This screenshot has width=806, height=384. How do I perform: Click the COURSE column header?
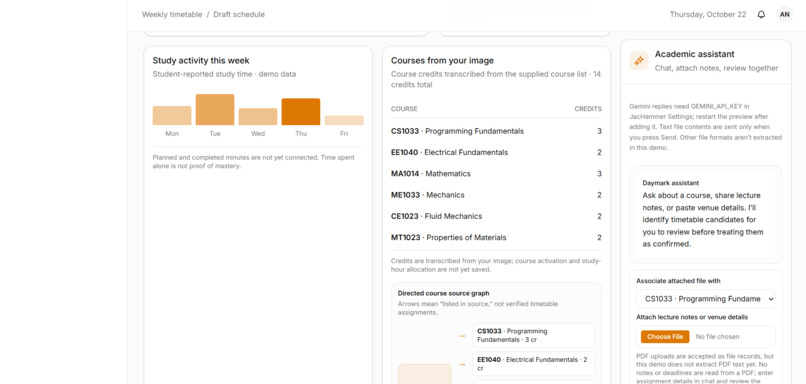(x=404, y=109)
